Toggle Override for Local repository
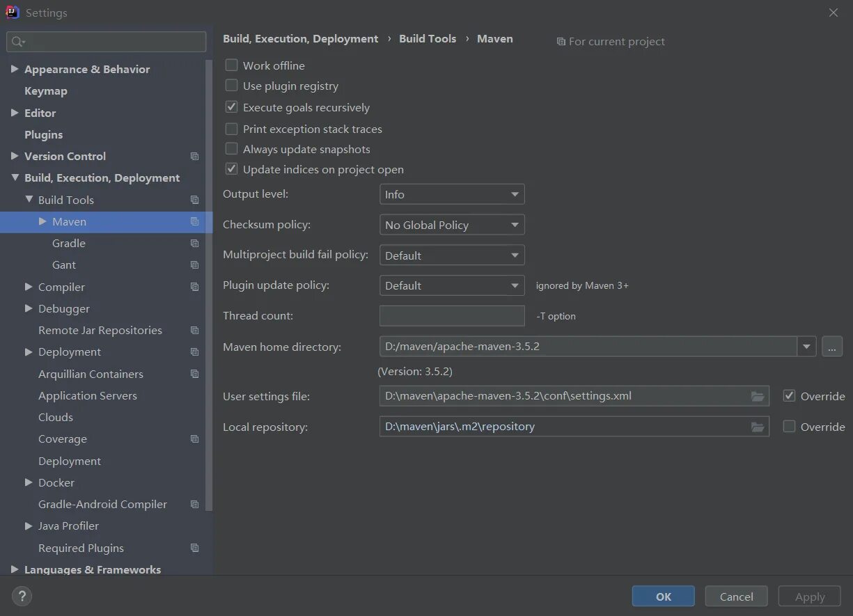The width and height of the screenshot is (853, 616). coord(789,427)
